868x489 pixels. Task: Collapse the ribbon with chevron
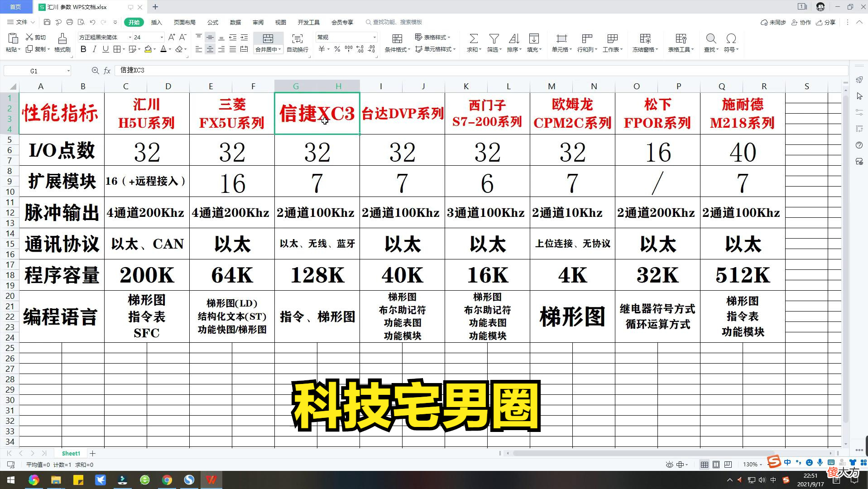coord(858,22)
